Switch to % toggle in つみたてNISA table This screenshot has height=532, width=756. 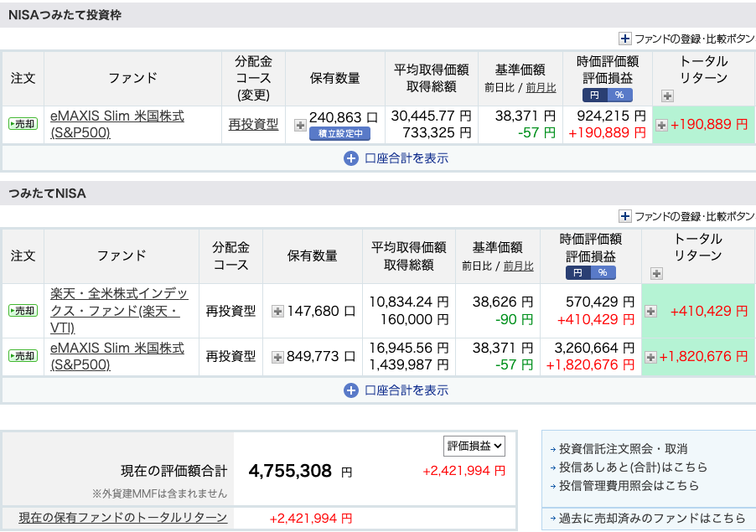click(x=602, y=272)
